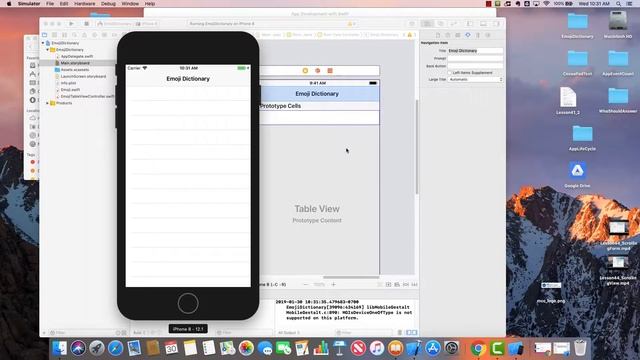Open the AppLifeCycle folder on desktop
640x360 pixels.
click(582, 138)
